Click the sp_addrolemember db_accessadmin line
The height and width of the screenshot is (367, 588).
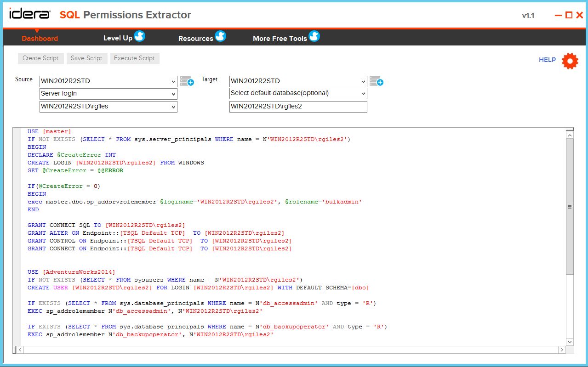click(145, 311)
